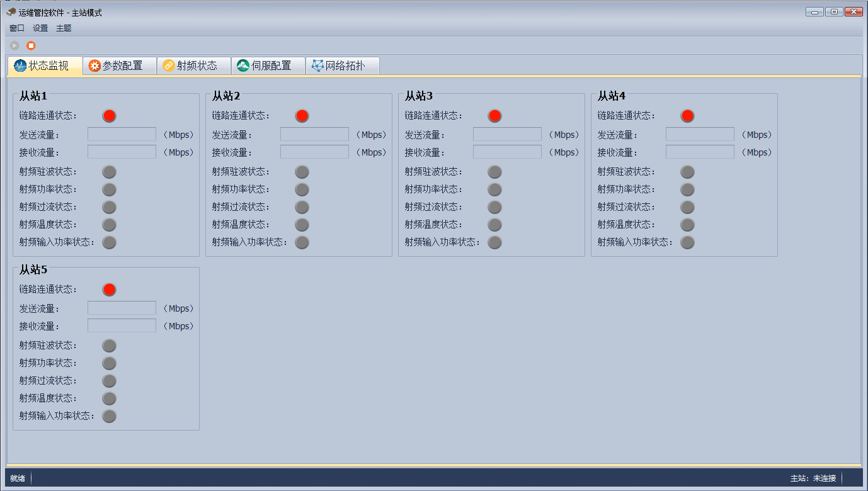Image resolution: width=868 pixels, height=491 pixels.
Task: Click 从站1 射频输入功率状态 gray indicator
Action: coord(110,242)
